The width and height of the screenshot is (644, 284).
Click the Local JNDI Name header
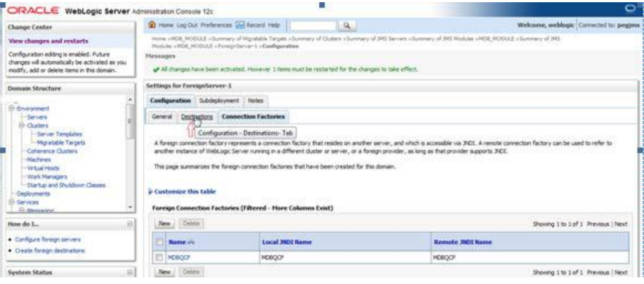pos(287,242)
